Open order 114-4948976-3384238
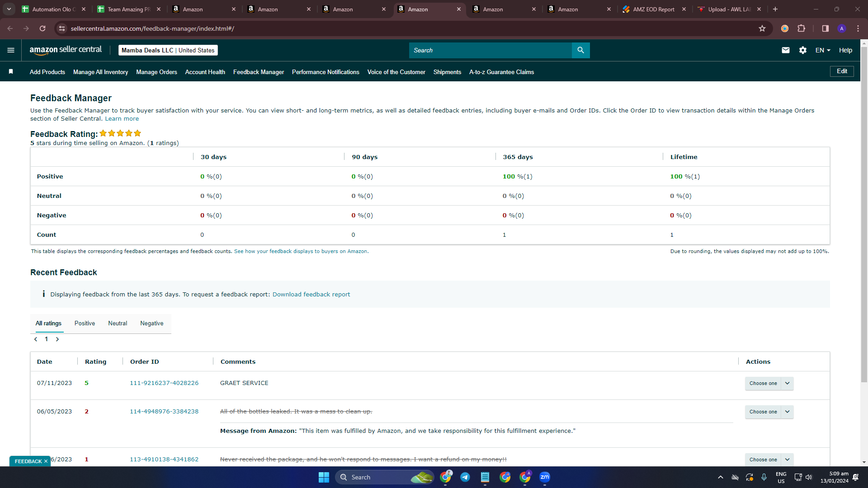 (164, 412)
